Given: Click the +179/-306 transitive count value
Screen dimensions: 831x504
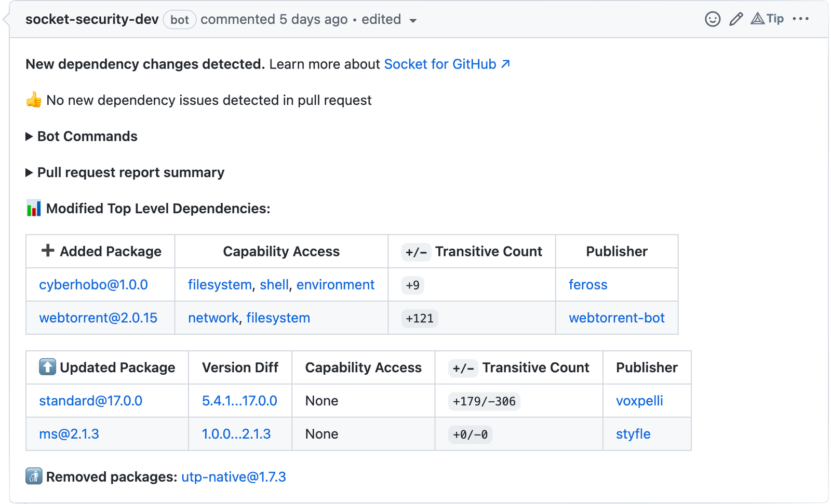Looking at the screenshot, I should click(484, 401).
